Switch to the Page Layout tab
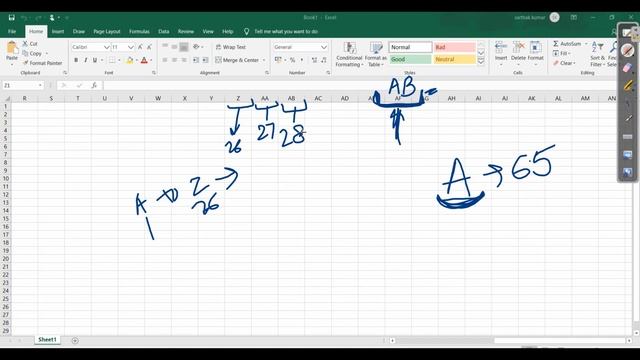The image size is (640, 360). 107,31
